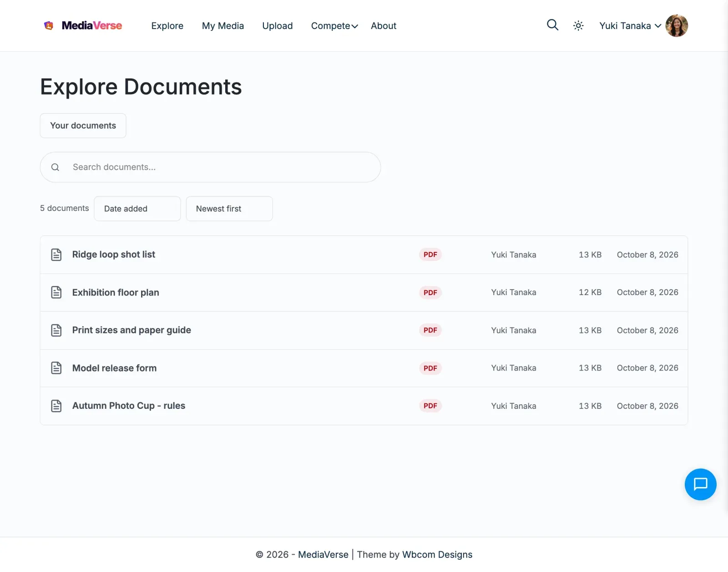Go to the Explore menu item

point(167,26)
